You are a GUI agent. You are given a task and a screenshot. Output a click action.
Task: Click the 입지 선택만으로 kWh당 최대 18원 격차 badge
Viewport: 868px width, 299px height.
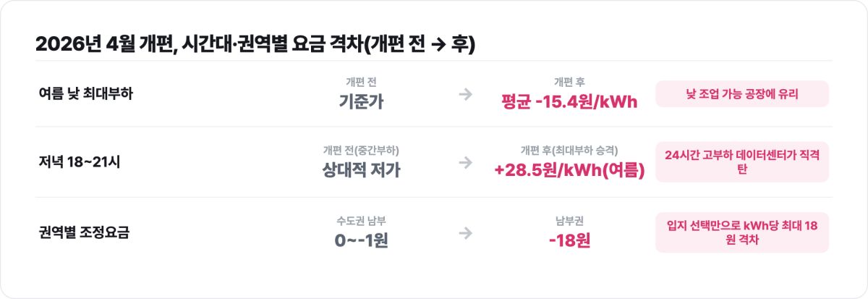pos(742,232)
